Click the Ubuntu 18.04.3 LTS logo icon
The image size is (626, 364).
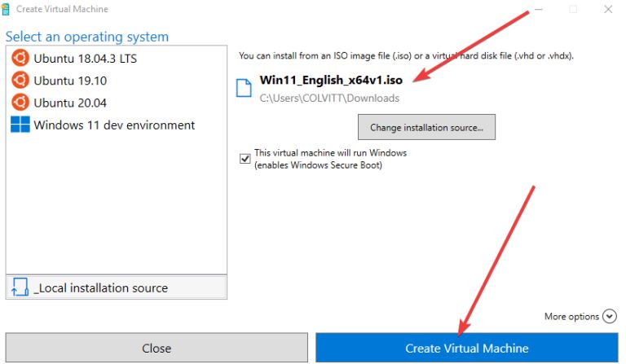(x=20, y=58)
